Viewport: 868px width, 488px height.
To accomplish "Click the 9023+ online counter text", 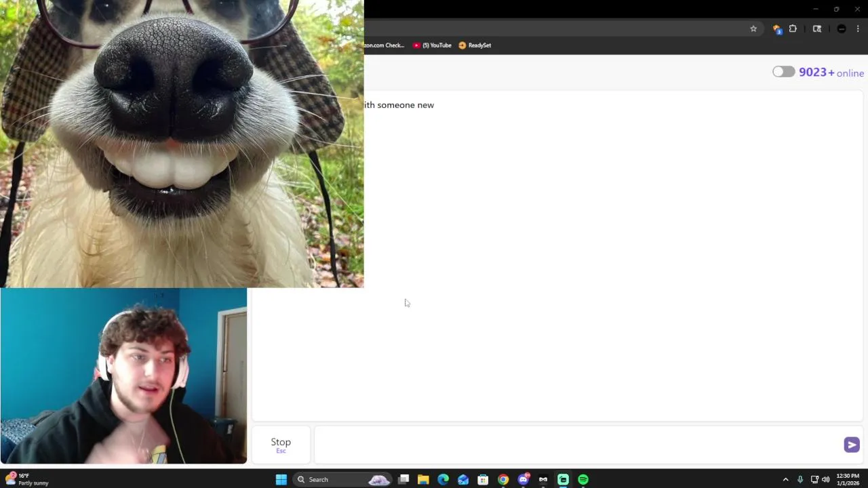I will [x=831, y=73].
